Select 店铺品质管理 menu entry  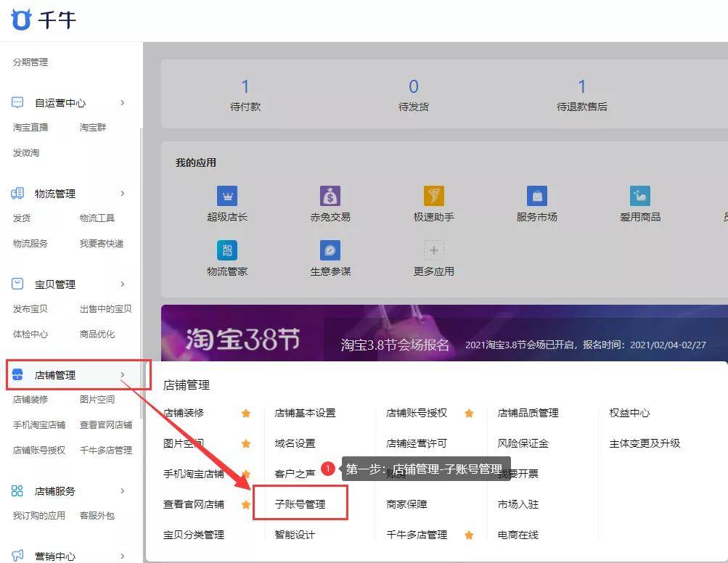tap(528, 413)
